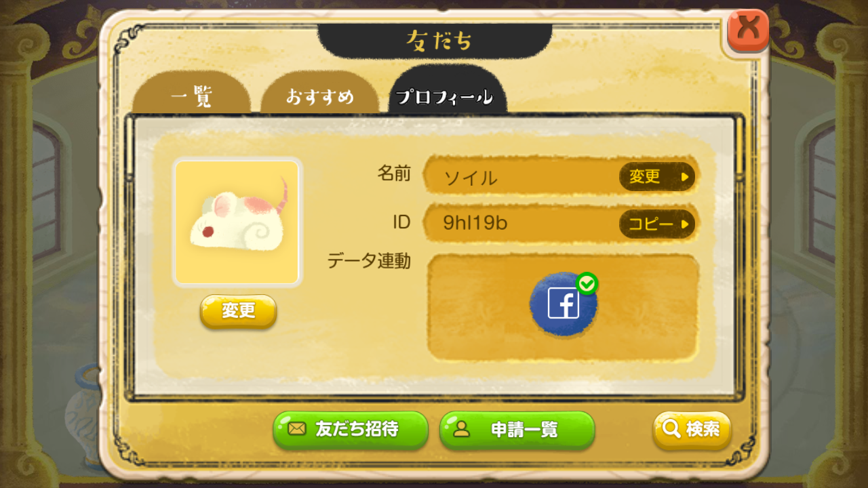Viewport: 868px width, 488px height.
Task: Click the magnifying glass search icon
Action: [x=671, y=429]
